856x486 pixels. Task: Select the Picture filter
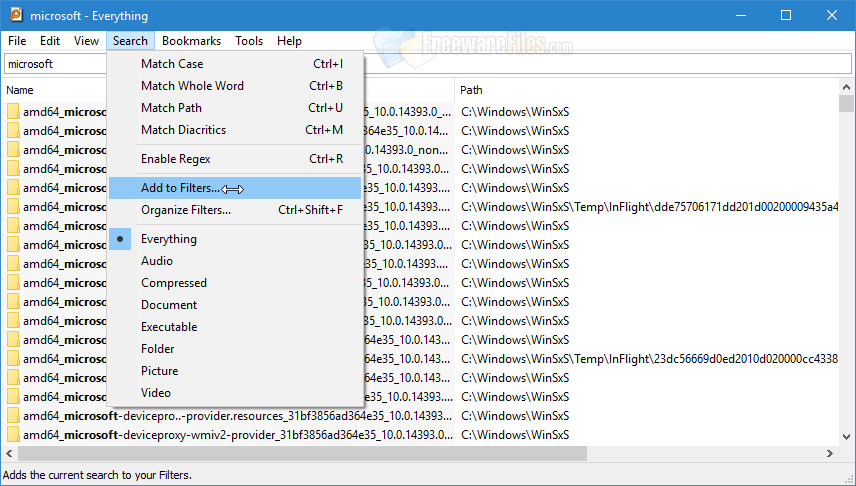[x=235, y=371]
